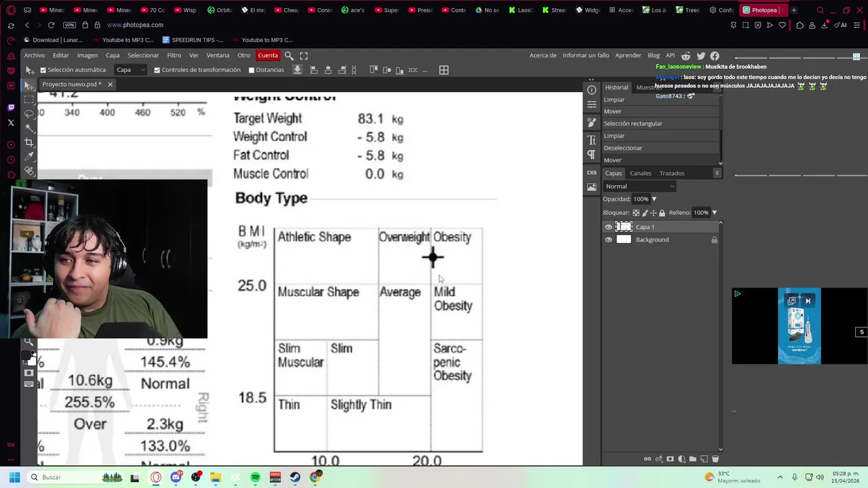
Task: Enable the Distancias checkbox
Action: 252,70
